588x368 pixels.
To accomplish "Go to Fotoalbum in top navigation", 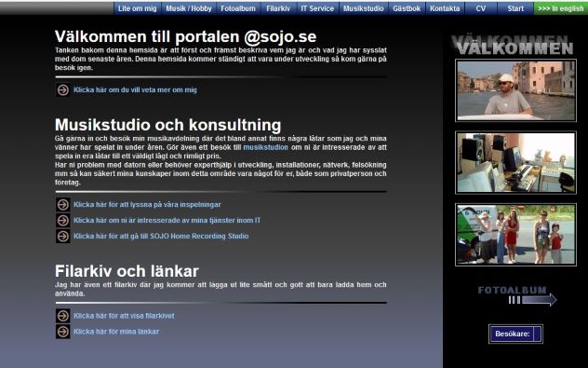I will (x=238, y=8).
